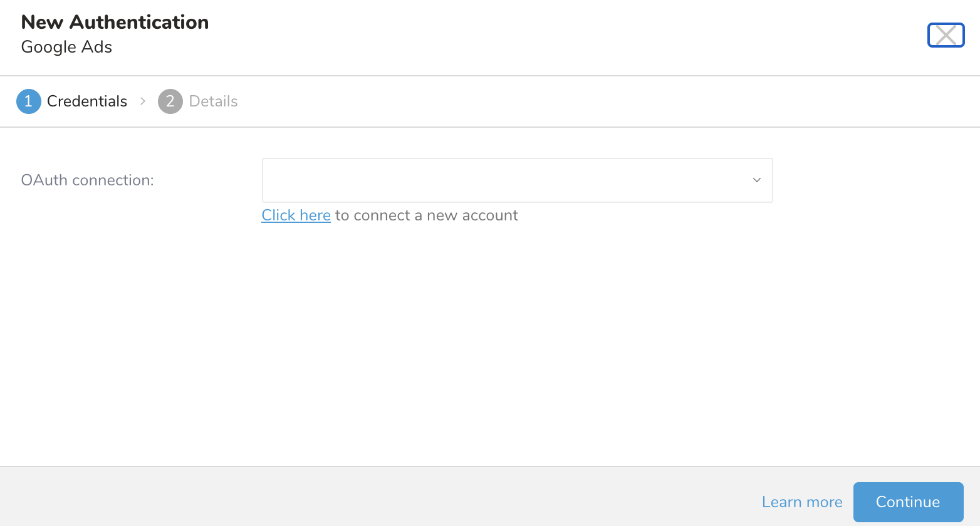Click the step 1 number circle
Viewport: 980px width, 526px height.
tap(28, 101)
